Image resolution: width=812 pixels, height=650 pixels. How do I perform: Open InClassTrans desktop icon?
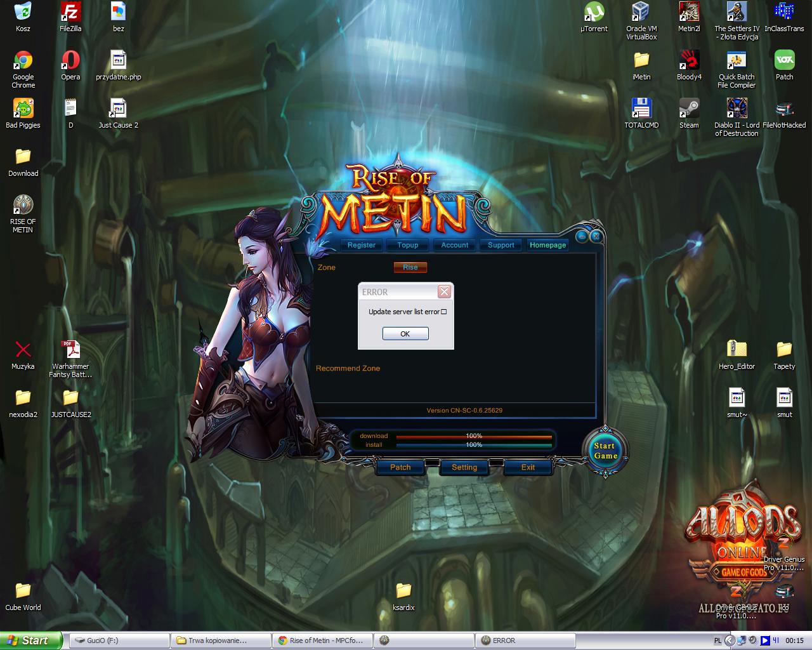[784, 17]
